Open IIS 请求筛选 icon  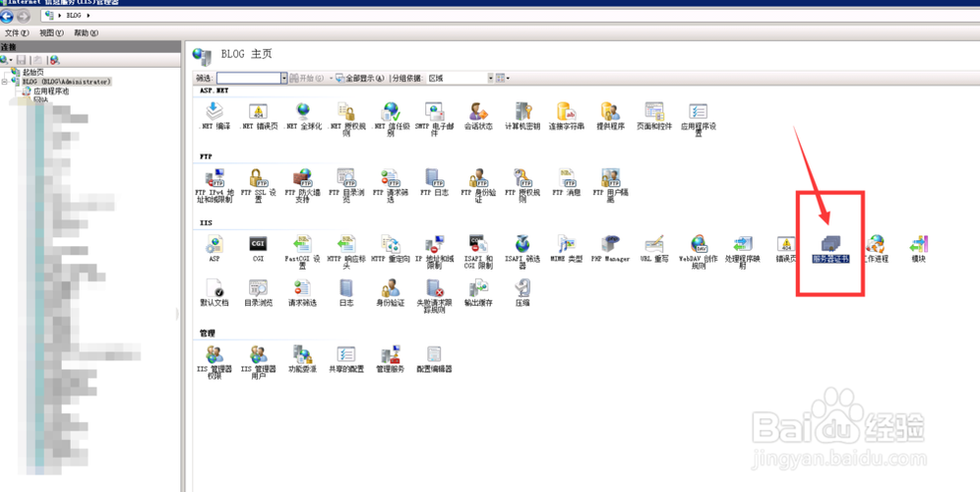pyautogui.click(x=303, y=292)
